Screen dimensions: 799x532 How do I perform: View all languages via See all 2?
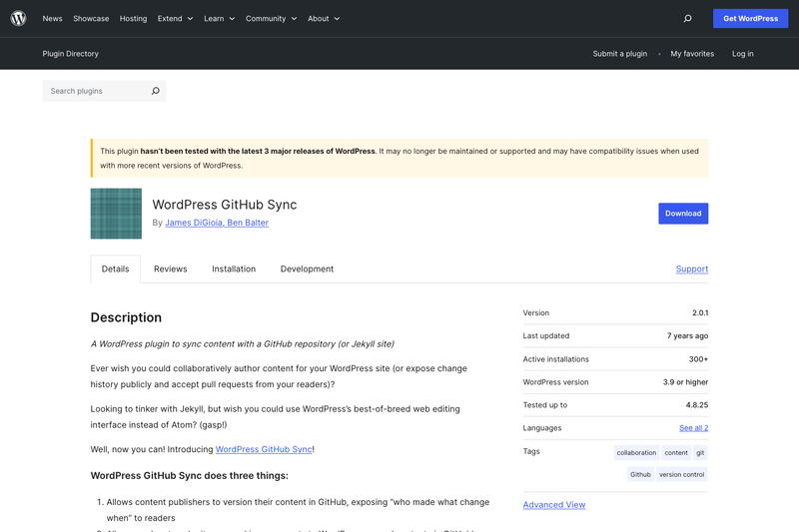point(693,427)
